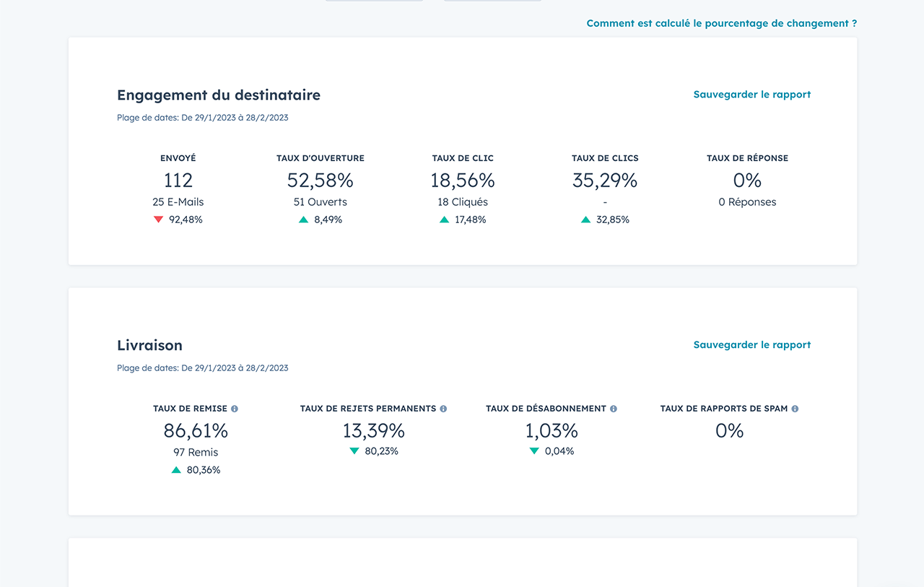Screen dimensions: 924x587
Task: Click red down arrow under Envoyé
Action: coord(159,219)
